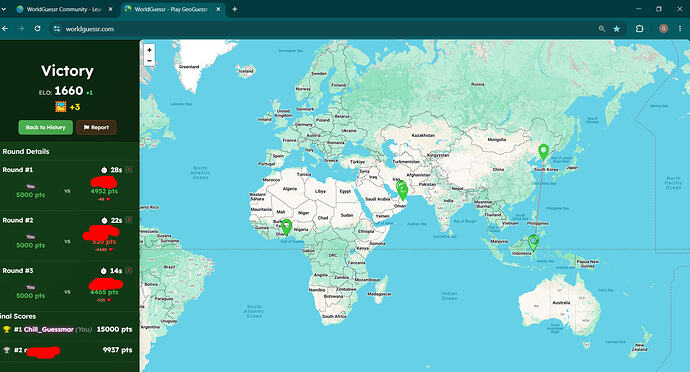690x372 pixels.
Task: Select the WorldGuessr - Play GeoGuessr tab
Action: [172, 9]
